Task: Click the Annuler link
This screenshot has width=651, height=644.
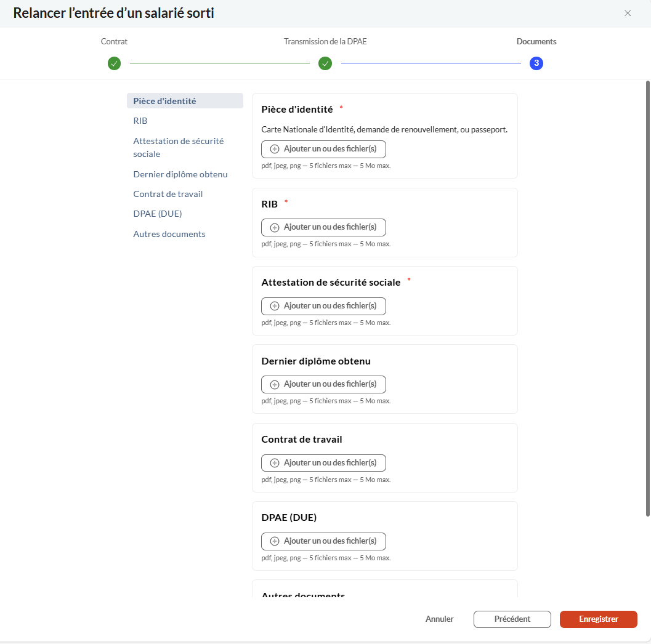Action: click(439, 619)
